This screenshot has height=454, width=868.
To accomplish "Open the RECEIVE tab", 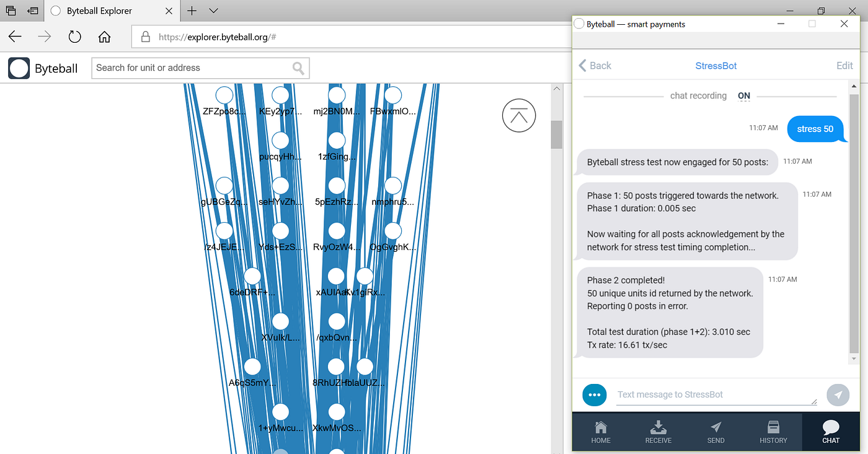I will (x=658, y=432).
